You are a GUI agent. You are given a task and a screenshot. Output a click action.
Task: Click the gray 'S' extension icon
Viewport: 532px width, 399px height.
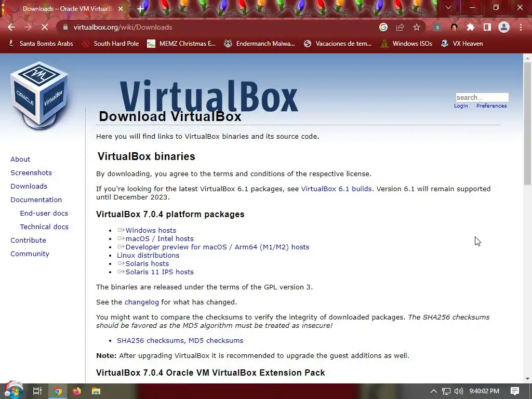[437, 27]
